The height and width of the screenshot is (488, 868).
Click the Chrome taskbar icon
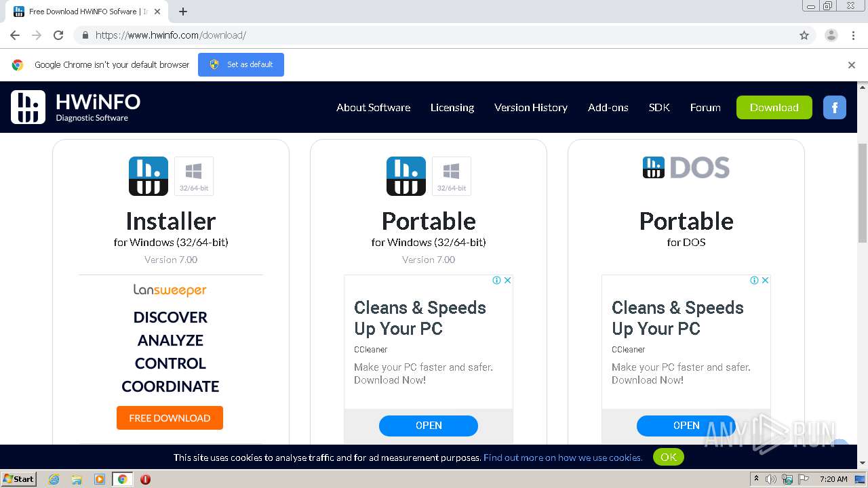pos(123,479)
